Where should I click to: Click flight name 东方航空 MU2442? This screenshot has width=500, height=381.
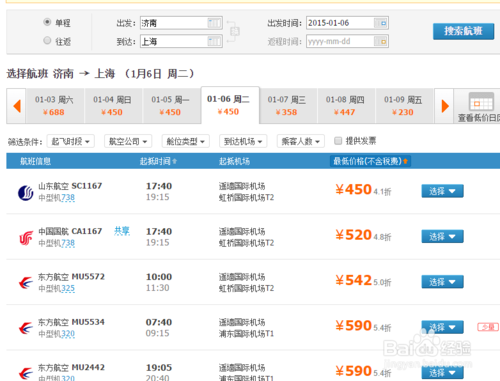pos(71,367)
